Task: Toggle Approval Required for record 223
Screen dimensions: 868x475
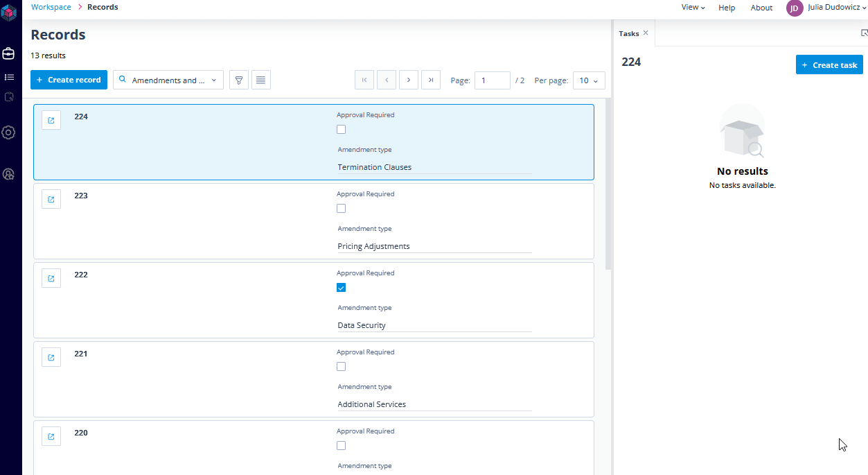Action: tap(341, 209)
